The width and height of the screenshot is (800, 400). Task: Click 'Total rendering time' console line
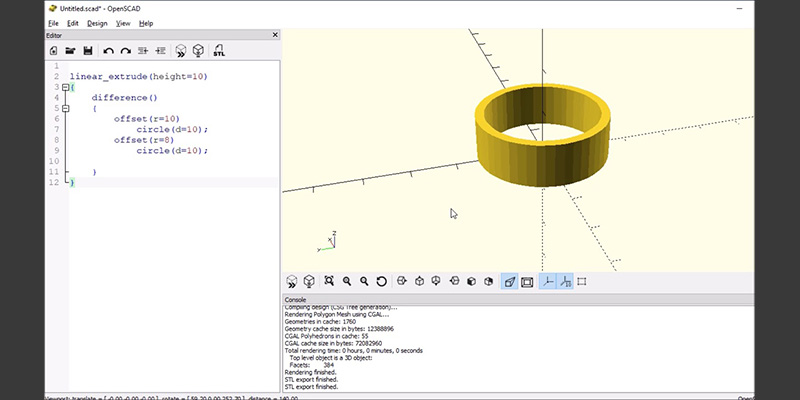coord(354,351)
